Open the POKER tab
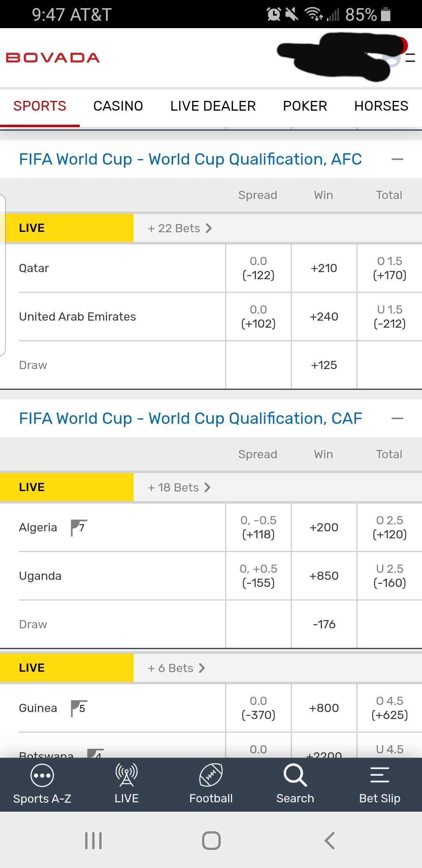 tap(305, 106)
